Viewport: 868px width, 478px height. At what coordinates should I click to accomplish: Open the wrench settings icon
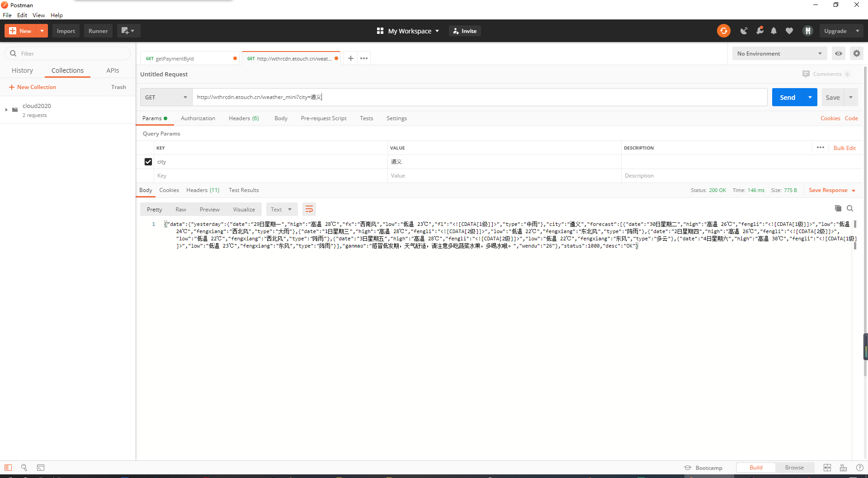point(759,31)
